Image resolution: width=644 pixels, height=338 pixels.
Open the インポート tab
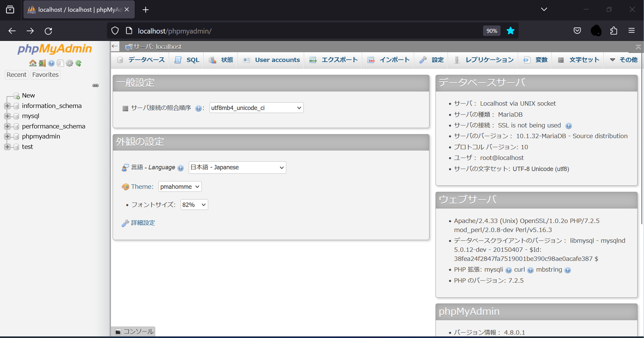pyautogui.click(x=389, y=60)
